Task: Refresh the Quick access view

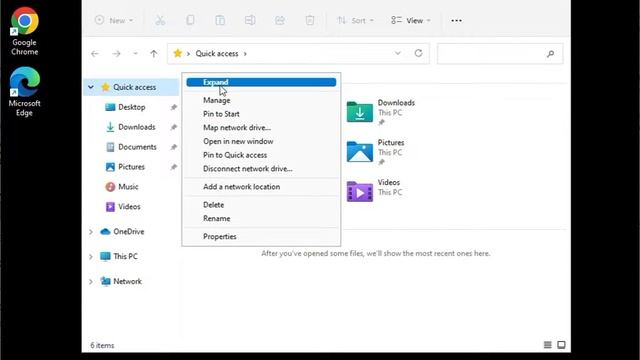Action: [418, 53]
